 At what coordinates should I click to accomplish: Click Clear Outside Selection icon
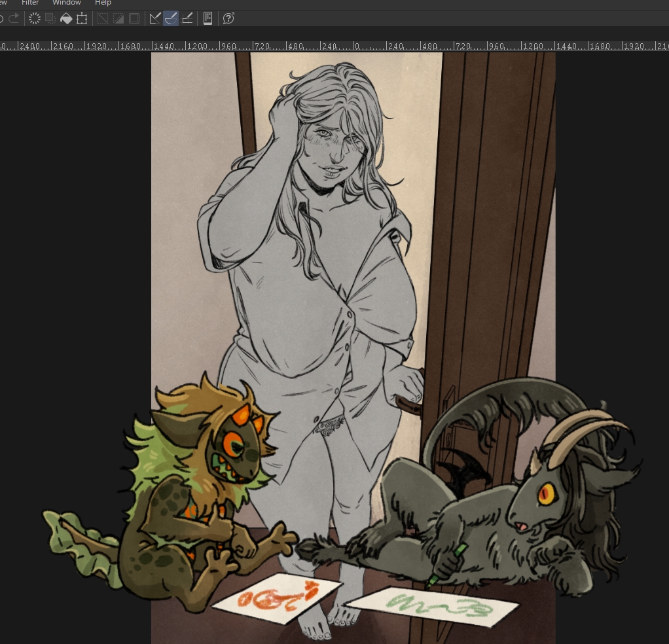[50, 18]
